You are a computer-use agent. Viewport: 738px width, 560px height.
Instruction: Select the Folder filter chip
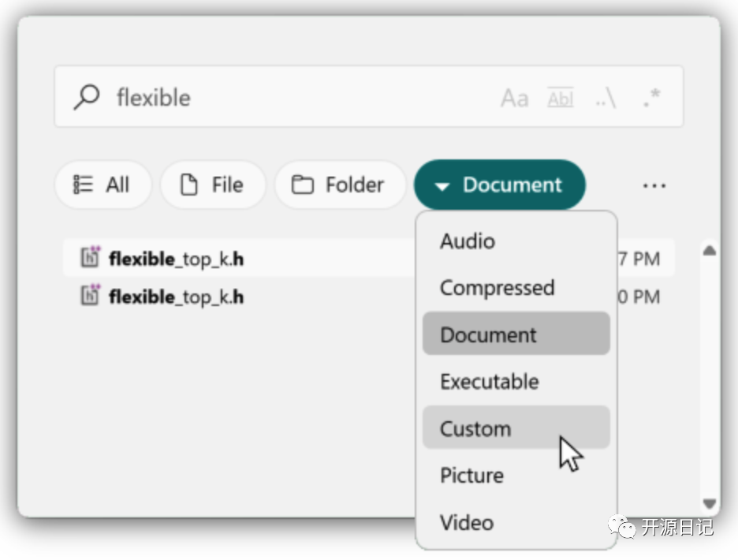click(339, 185)
